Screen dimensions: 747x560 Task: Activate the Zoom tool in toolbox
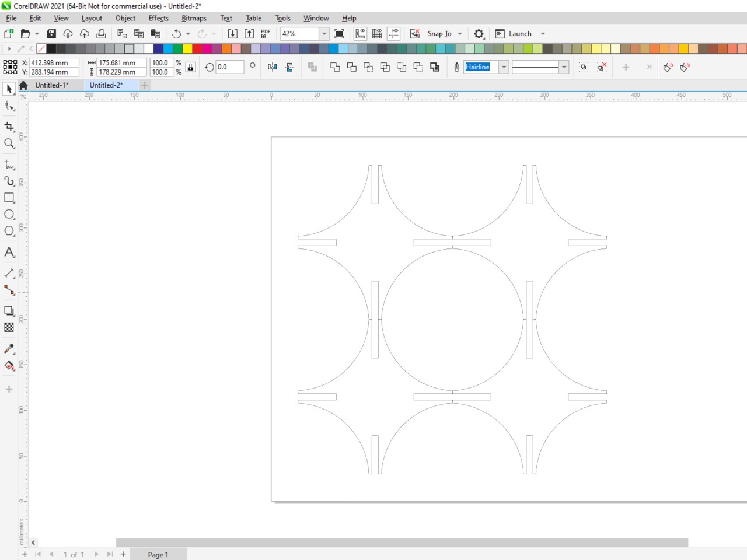[x=9, y=143]
